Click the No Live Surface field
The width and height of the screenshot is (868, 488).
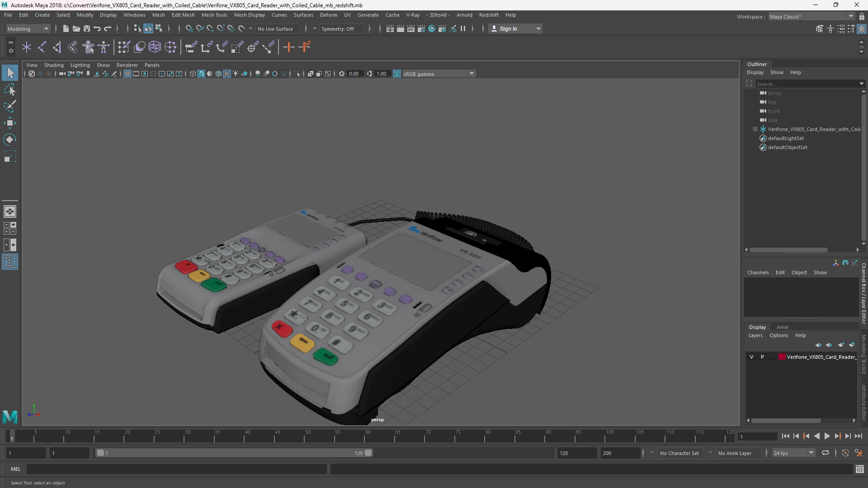click(x=278, y=28)
